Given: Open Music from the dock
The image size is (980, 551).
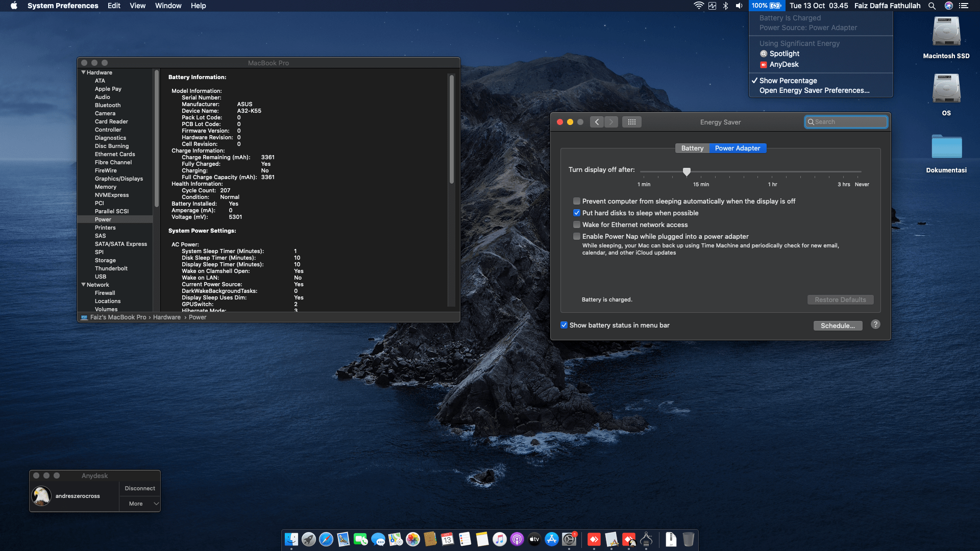Looking at the screenshot, I should click(500, 539).
